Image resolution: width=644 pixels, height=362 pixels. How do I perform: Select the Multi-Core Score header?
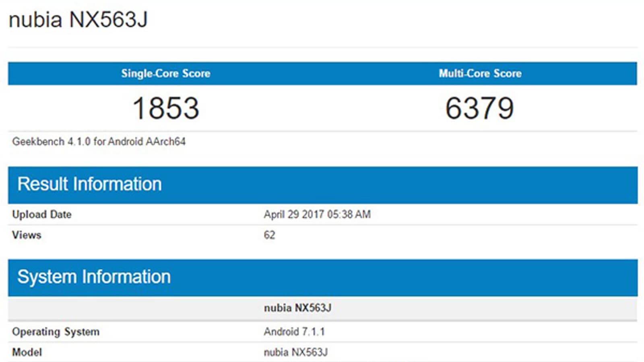pos(480,74)
